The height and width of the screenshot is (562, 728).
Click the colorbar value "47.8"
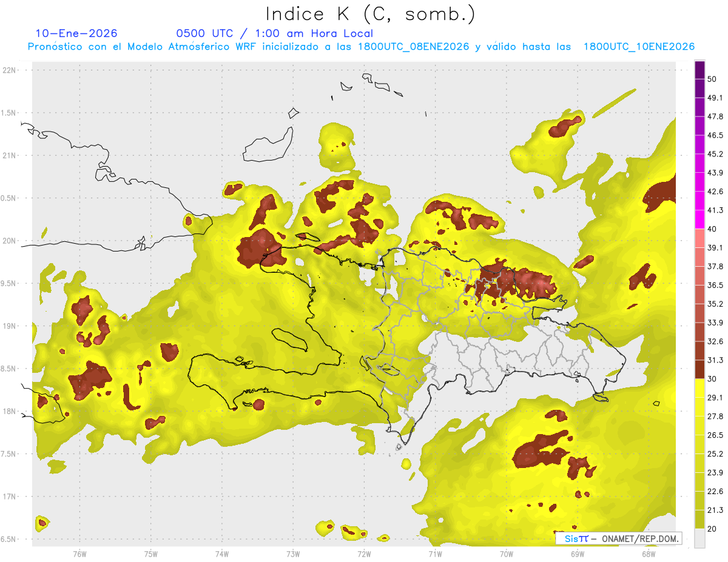coord(715,116)
